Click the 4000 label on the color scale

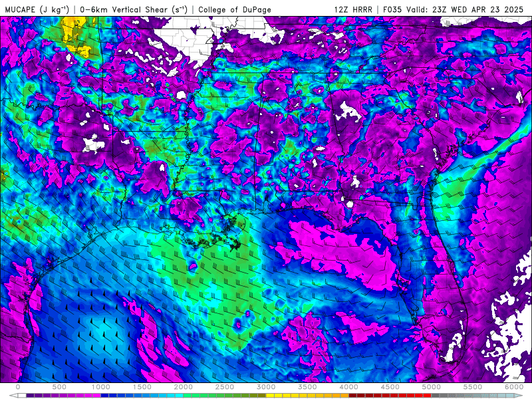tap(348, 387)
